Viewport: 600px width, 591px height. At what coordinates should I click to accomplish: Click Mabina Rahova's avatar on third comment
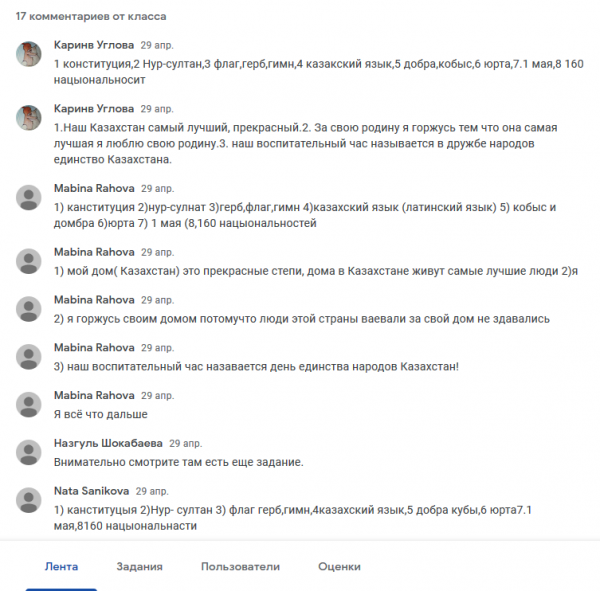30,197
